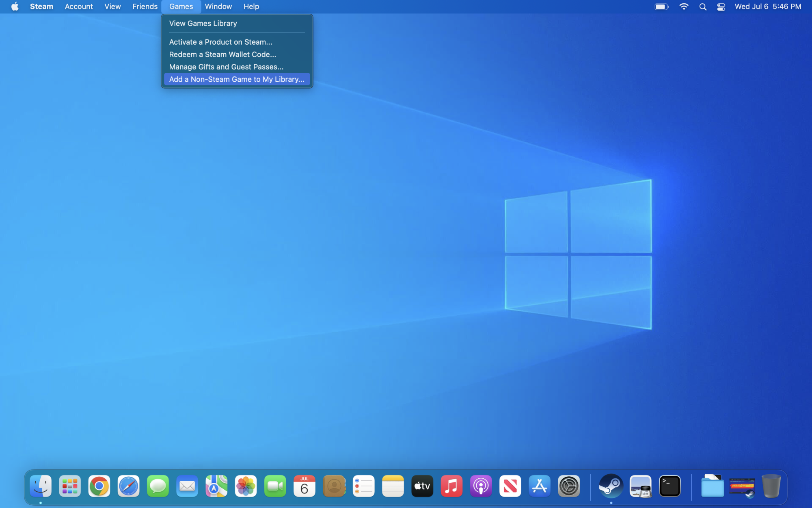Open Preview from the Dock
The image size is (812, 508).
pyautogui.click(x=640, y=486)
